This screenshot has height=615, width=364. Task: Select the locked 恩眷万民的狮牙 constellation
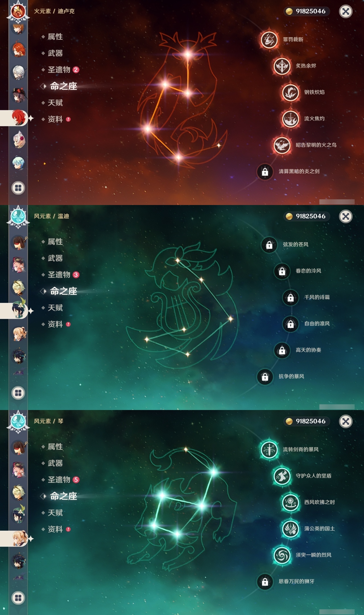tap(265, 582)
